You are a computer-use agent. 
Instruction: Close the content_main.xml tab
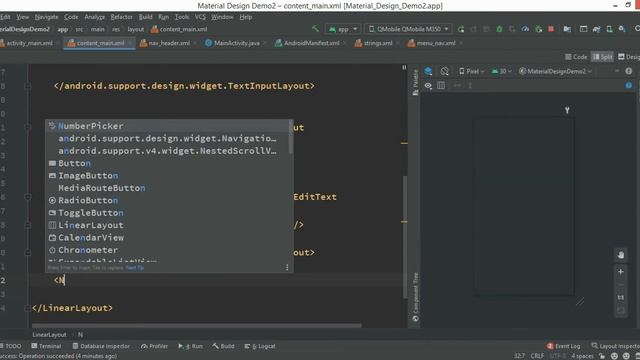(130, 43)
